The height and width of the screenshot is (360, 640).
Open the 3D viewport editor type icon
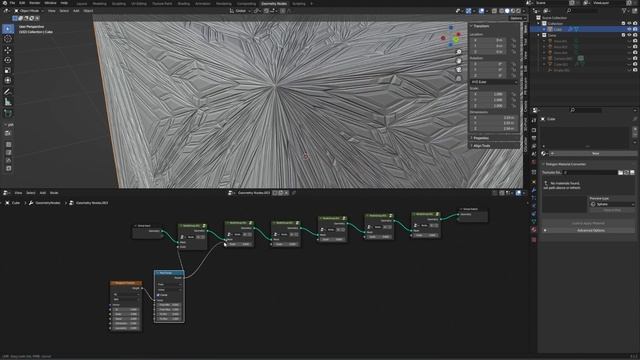6,11
